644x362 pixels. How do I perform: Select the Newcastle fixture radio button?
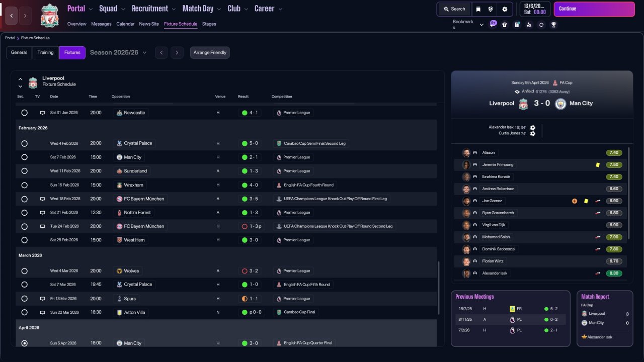pyautogui.click(x=24, y=113)
